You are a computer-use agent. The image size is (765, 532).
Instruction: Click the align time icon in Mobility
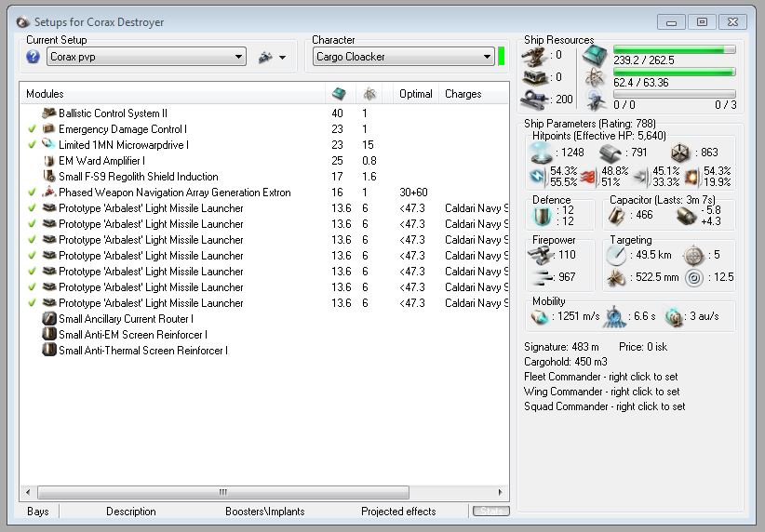(x=613, y=317)
